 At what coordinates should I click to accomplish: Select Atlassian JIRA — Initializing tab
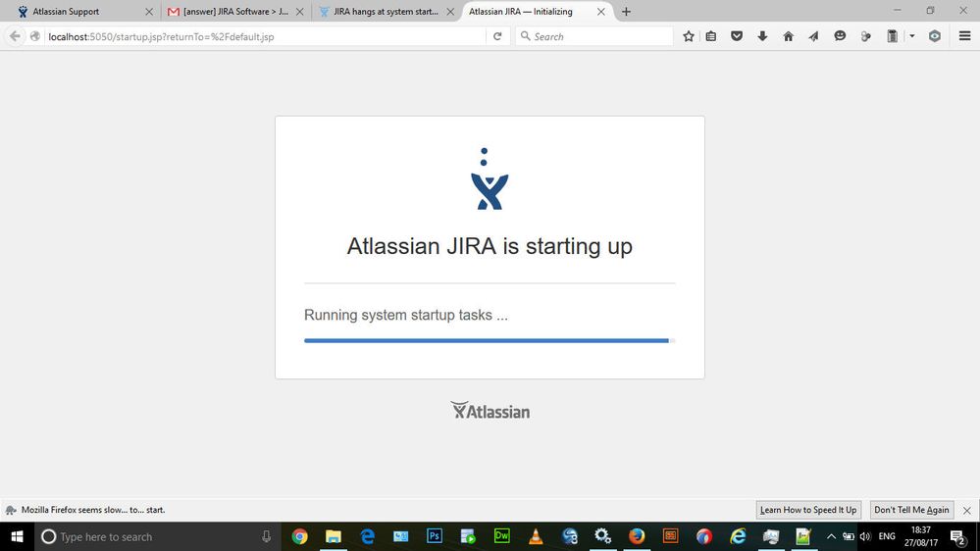click(x=538, y=11)
